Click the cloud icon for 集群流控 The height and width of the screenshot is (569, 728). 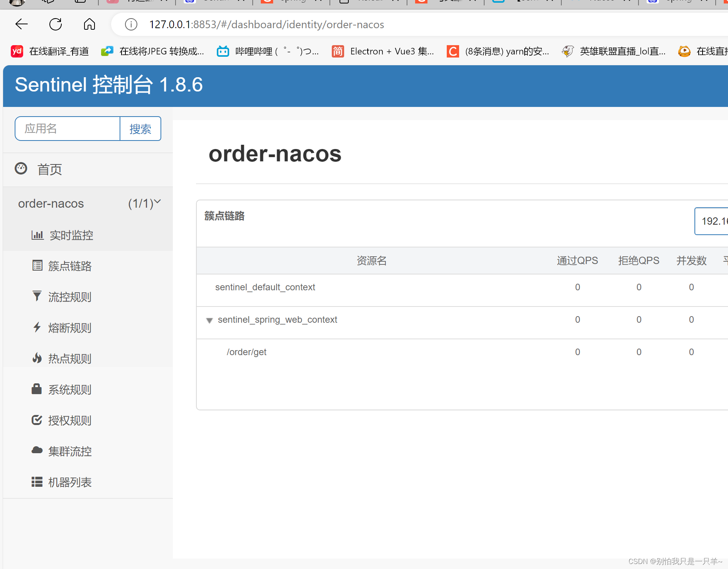[x=37, y=450]
